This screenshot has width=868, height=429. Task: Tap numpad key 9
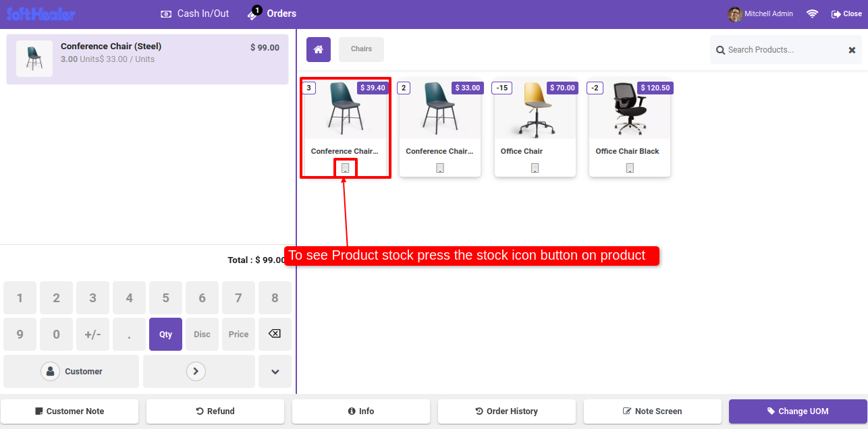click(x=20, y=334)
